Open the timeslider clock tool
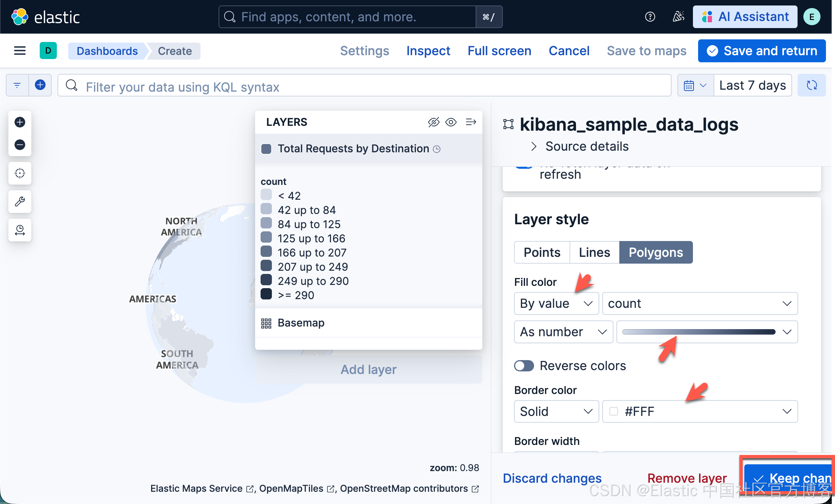 click(x=20, y=230)
